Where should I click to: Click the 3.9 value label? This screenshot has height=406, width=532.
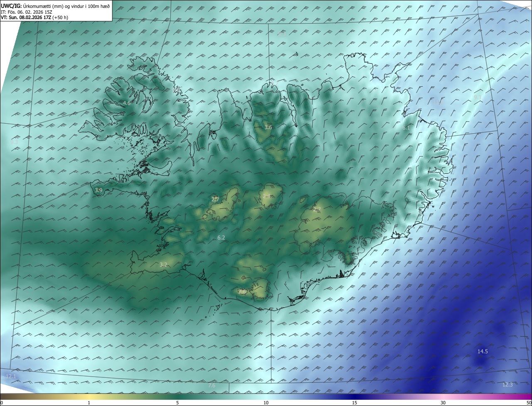pyautogui.click(x=99, y=190)
